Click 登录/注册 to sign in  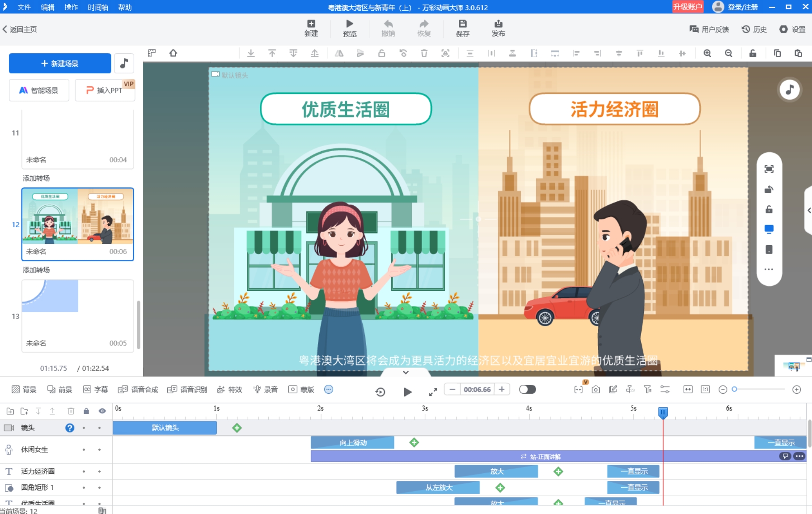(742, 7)
